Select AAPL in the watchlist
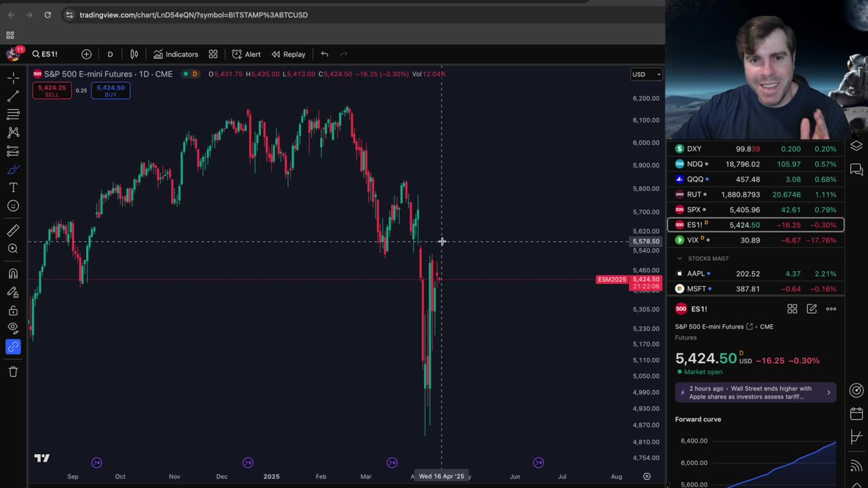 click(x=755, y=273)
